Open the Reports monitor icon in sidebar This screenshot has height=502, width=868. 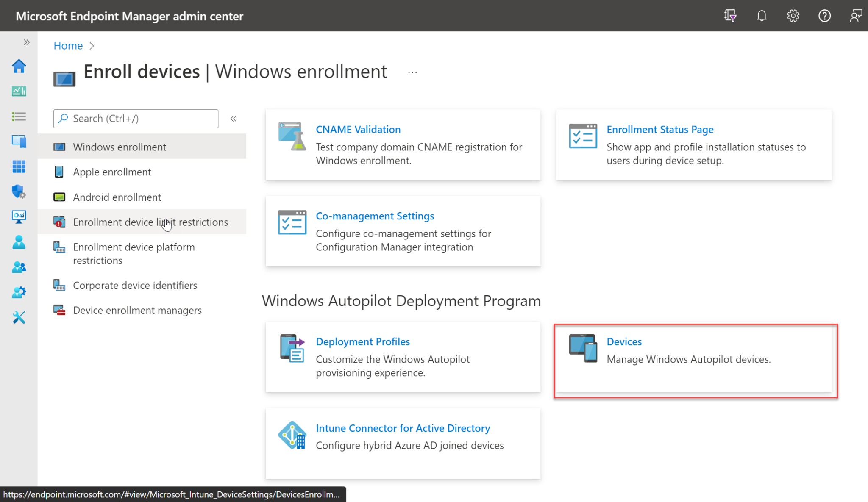pyautogui.click(x=19, y=217)
